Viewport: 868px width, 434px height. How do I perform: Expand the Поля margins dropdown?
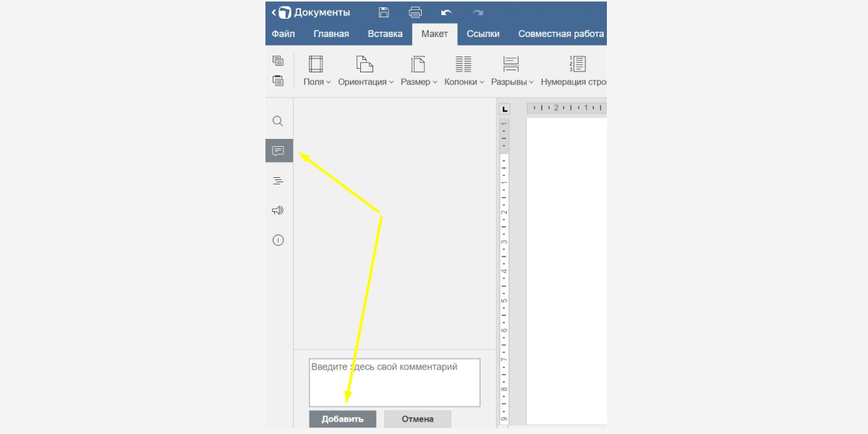click(x=317, y=72)
